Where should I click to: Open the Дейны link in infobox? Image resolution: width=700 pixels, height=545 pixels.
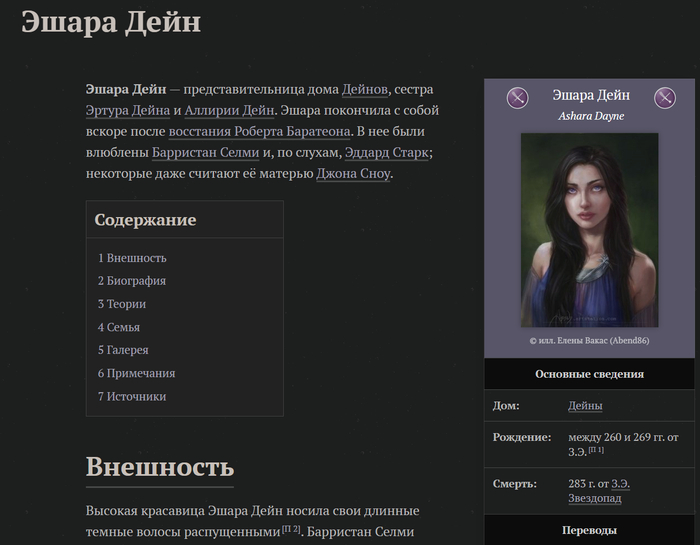click(585, 406)
